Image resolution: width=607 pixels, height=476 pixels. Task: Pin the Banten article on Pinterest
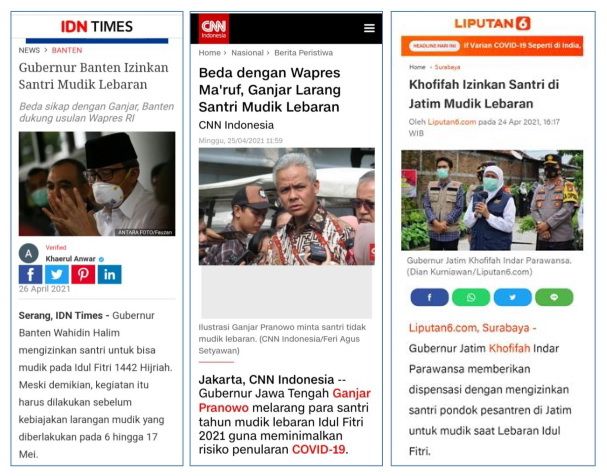pos(83,274)
